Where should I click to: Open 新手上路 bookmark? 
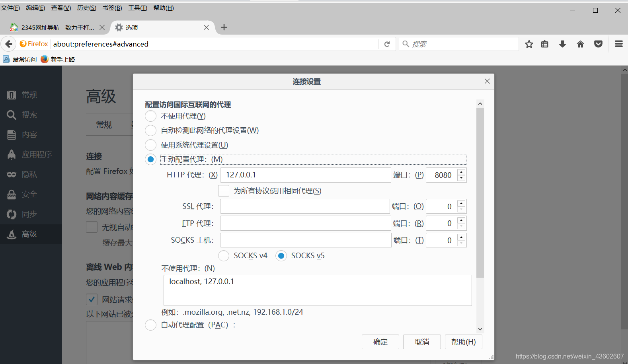(x=58, y=59)
